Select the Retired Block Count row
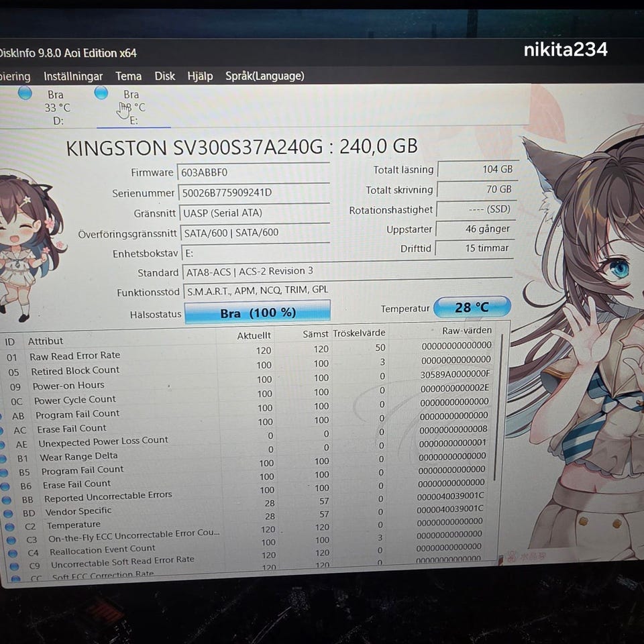 (248, 366)
